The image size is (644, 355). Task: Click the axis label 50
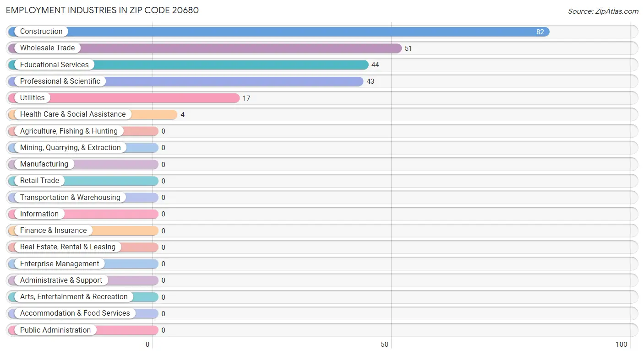pos(385,344)
